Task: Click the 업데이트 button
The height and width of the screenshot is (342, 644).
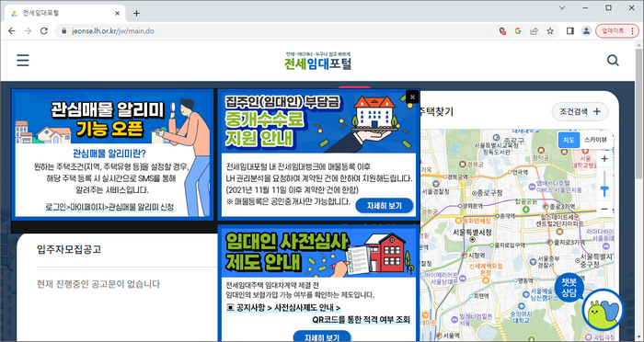Action: click(617, 30)
